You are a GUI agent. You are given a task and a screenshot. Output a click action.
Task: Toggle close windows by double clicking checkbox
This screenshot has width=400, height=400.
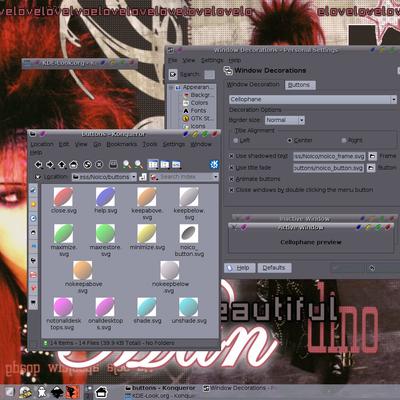[x=231, y=190]
